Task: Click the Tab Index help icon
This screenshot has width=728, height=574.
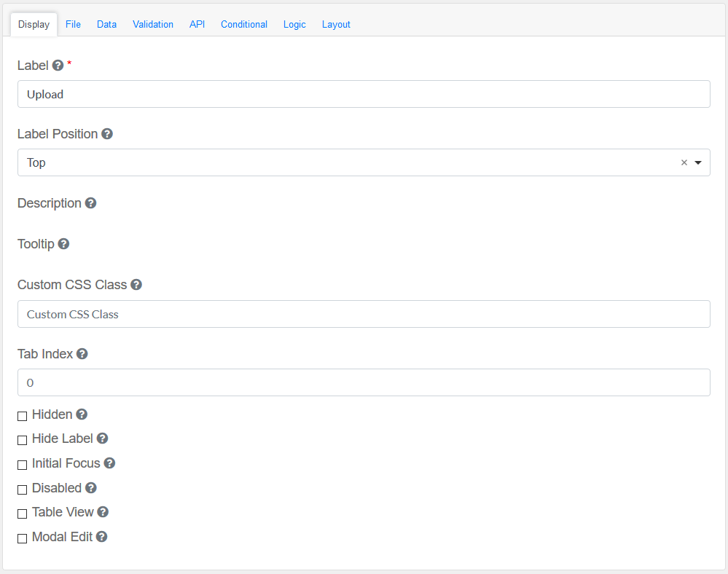Action: [82, 354]
